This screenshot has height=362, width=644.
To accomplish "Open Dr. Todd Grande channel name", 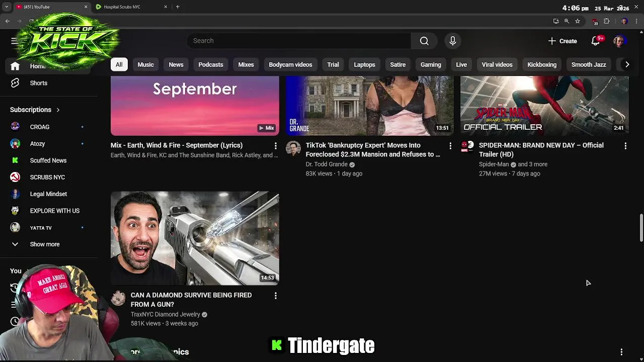I will [327, 164].
